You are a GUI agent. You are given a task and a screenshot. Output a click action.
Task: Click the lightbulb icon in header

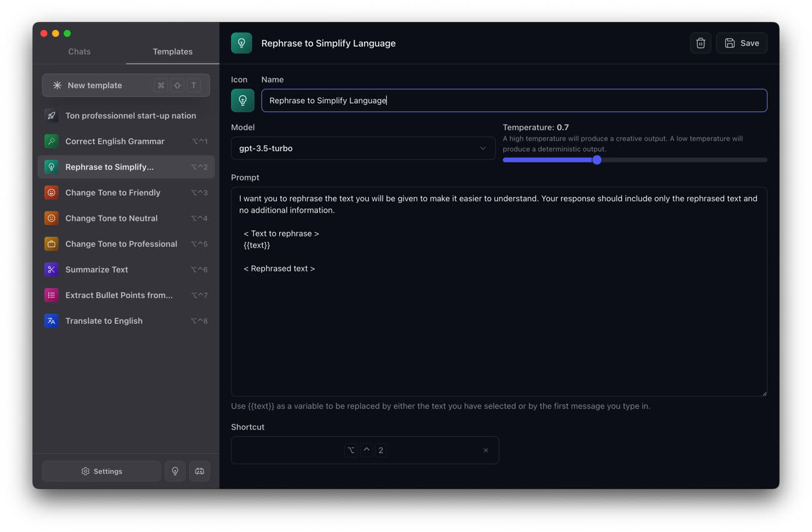(x=242, y=43)
